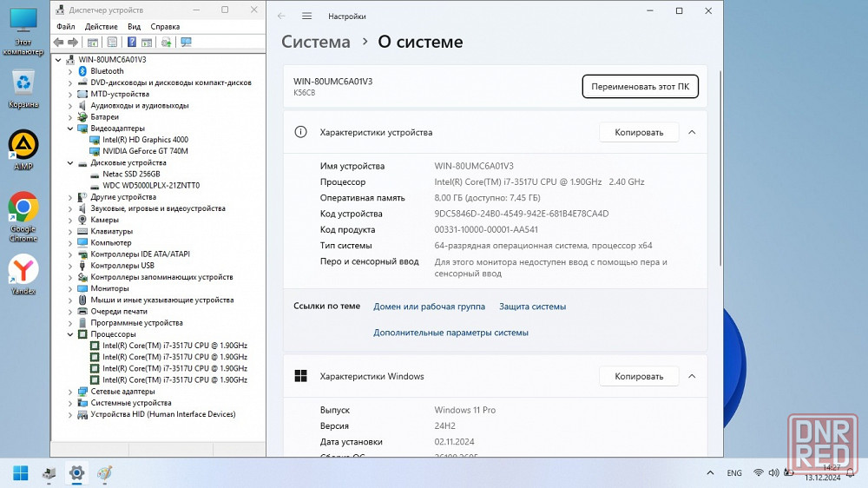This screenshot has width=868, height=488.
Task: Click the Properties icon in Device Manager toolbar
Action: (112, 42)
